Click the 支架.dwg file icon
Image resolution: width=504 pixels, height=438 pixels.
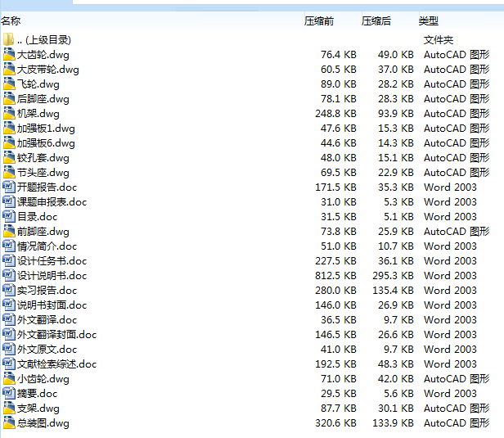pos(9,408)
